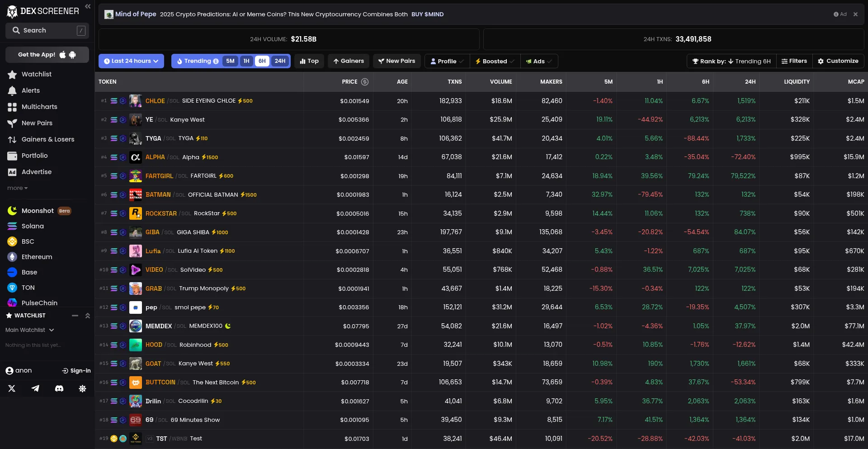Collapse watchlist panel with chevrons
Viewport: 868px width, 449px height.
[88, 316]
